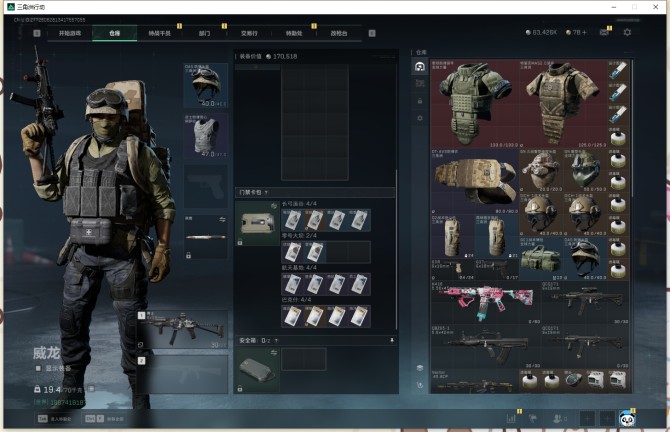Select the green duffel bag in stash
This screenshot has height=432, width=670.
[x=541, y=259]
